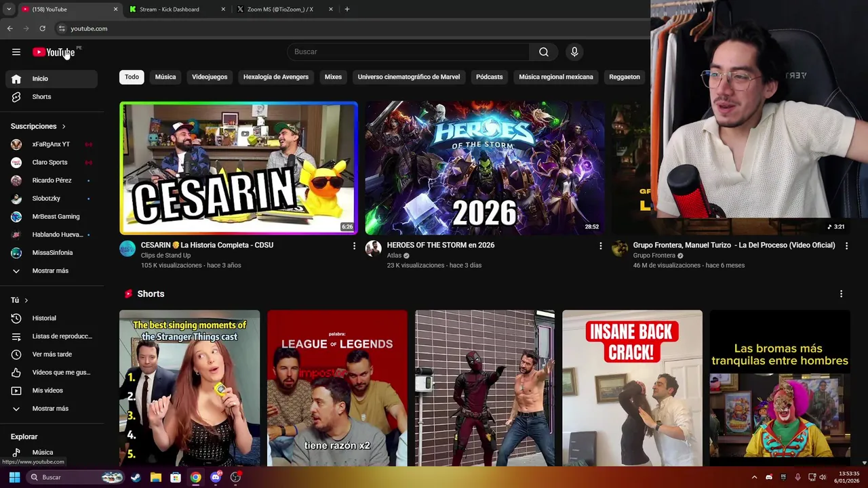Viewport: 868px width, 488px height.
Task: Select the Música filter chip
Action: [x=165, y=77]
